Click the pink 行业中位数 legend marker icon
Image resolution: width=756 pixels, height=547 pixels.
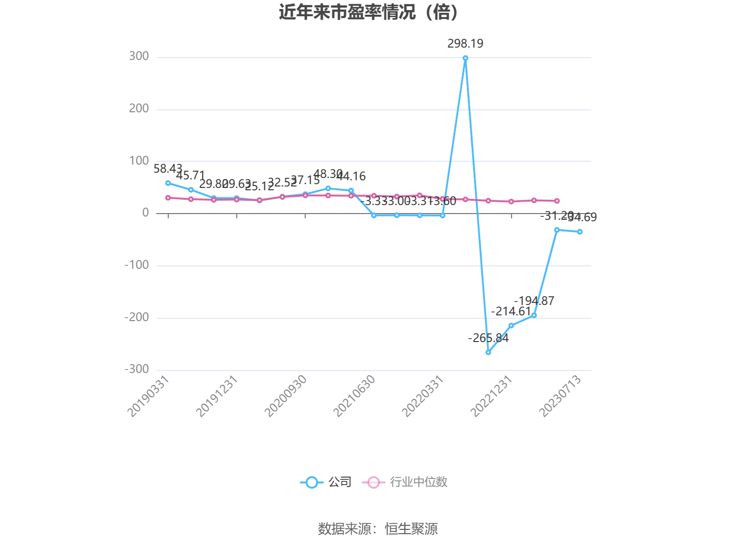[x=373, y=482]
